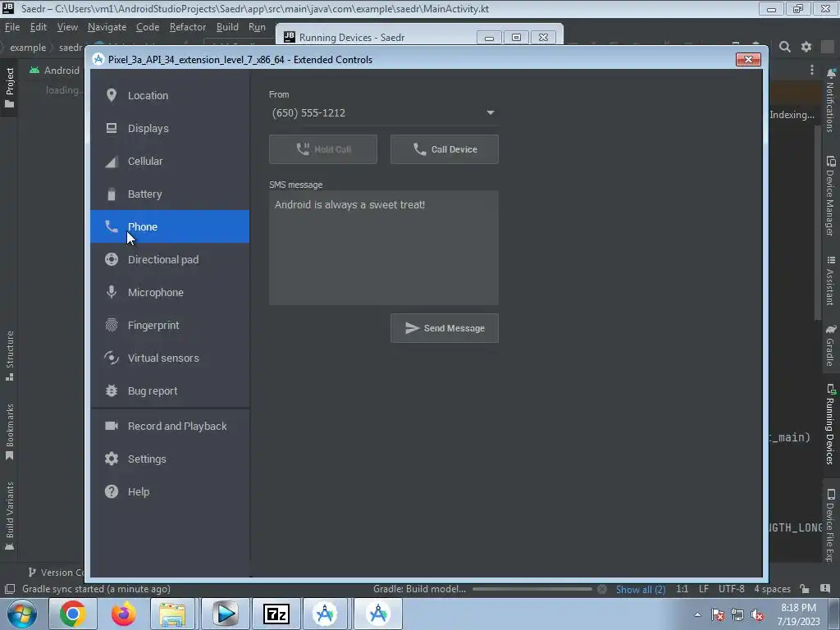Open the Help section

pos(170,492)
